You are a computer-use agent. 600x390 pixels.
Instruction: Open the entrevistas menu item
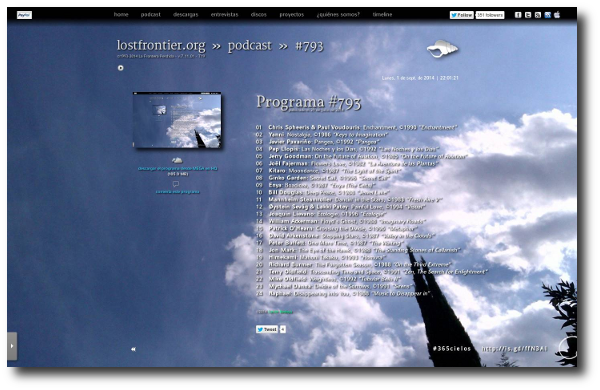tap(224, 15)
